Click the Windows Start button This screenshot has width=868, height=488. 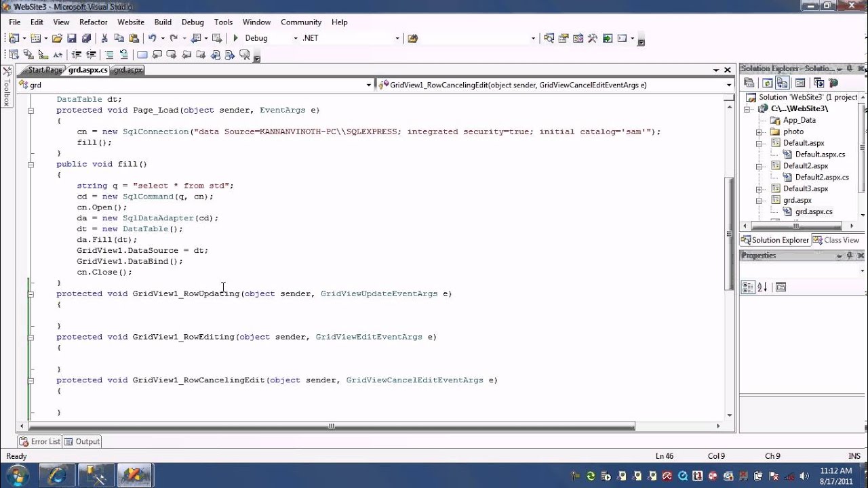coord(16,476)
